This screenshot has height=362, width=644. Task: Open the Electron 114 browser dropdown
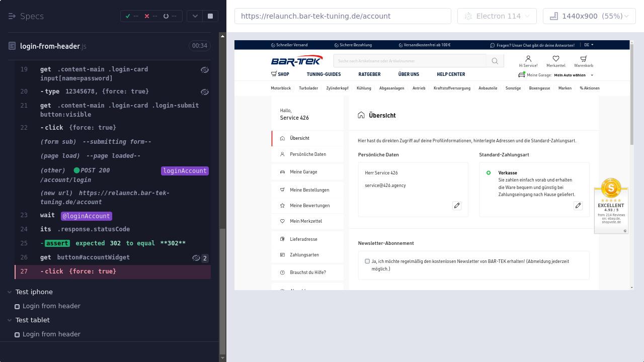pos(497,16)
